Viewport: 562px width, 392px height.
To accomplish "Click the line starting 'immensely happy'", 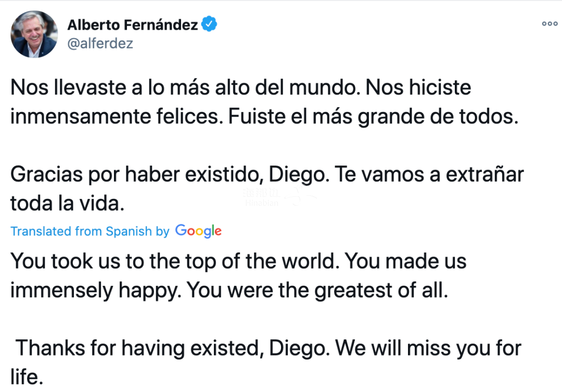I will (229, 290).
